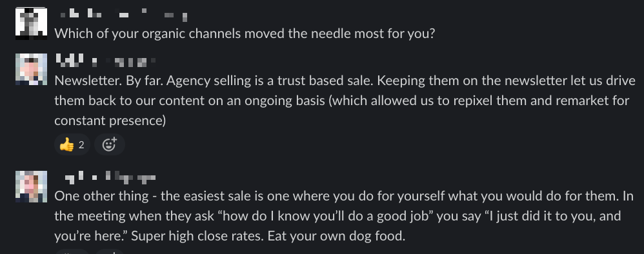Viewport: 644px width, 254px height.
Task: Click cut-off add reaction button at bottom
Action: 109,251
